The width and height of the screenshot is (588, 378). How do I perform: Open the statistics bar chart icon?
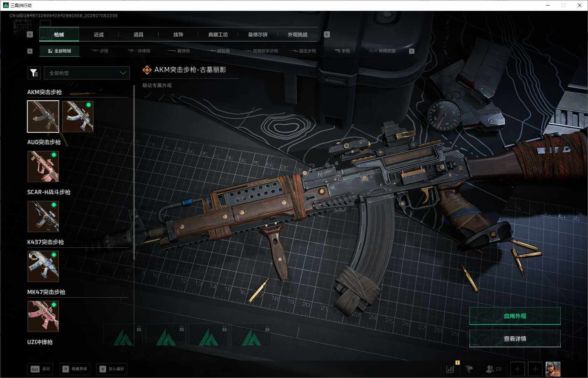click(450, 369)
